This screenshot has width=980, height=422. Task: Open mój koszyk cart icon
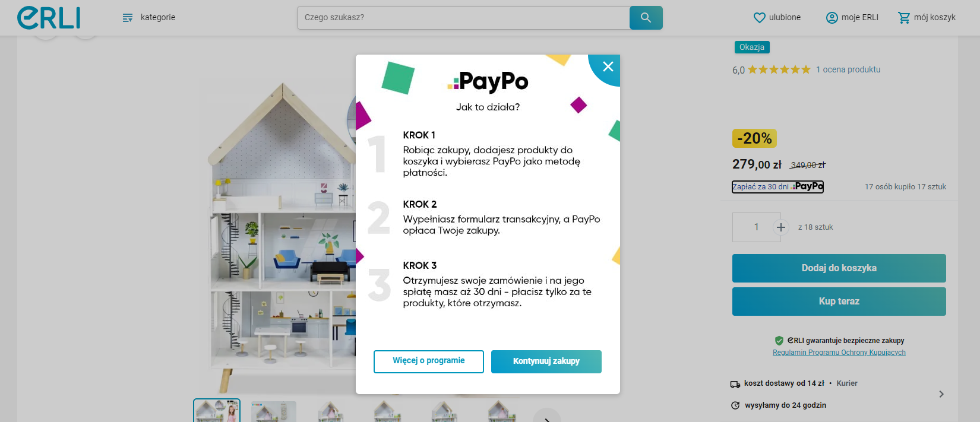[x=904, y=18]
